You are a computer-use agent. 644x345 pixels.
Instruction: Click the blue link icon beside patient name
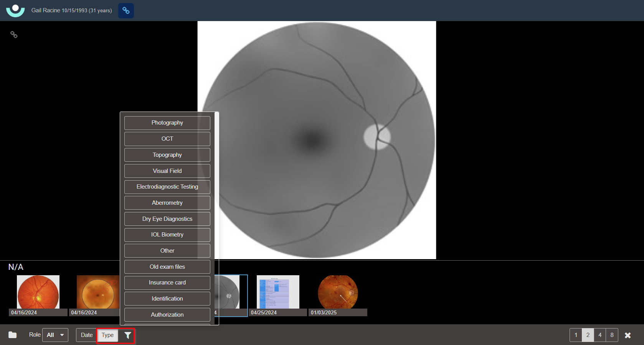click(126, 11)
